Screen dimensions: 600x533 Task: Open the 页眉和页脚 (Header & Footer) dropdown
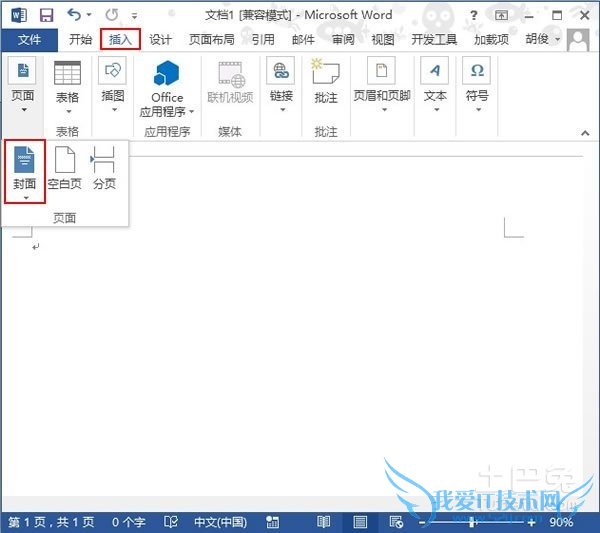(x=382, y=85)
